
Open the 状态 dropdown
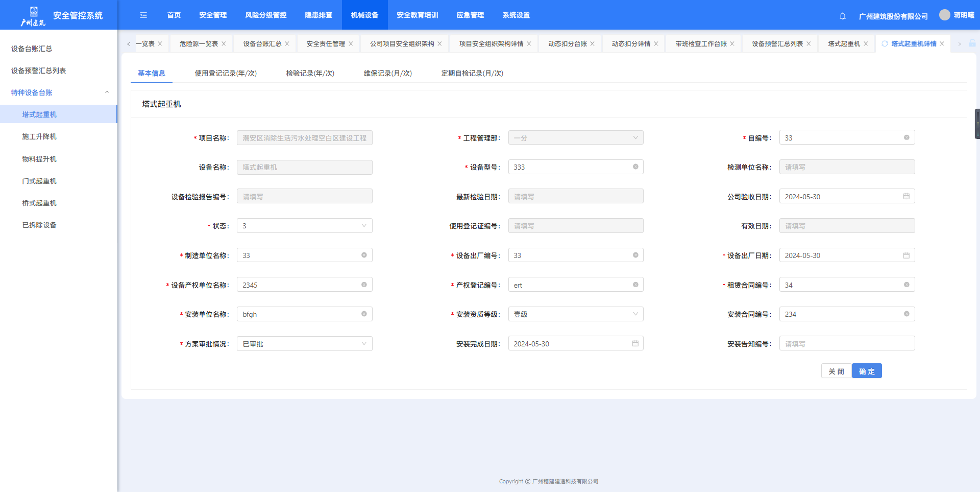pyautogui.click(x=305, y=226)
